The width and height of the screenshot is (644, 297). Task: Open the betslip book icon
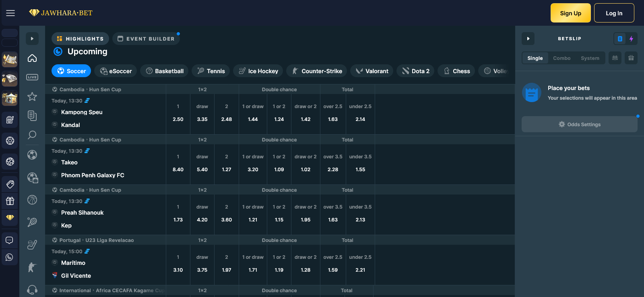click(x=615, y=58)
